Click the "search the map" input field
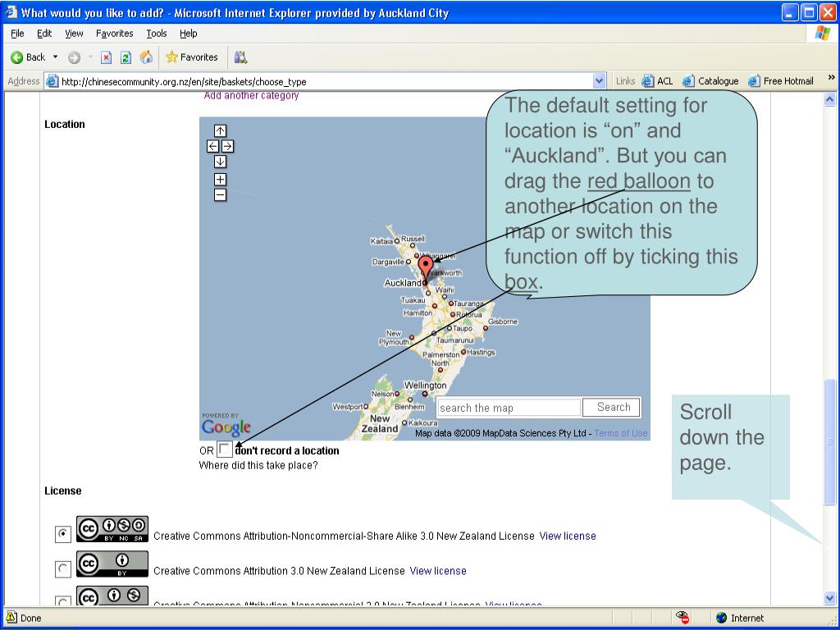Viewport: 840px width, 630px height. (x=509, y=408)
